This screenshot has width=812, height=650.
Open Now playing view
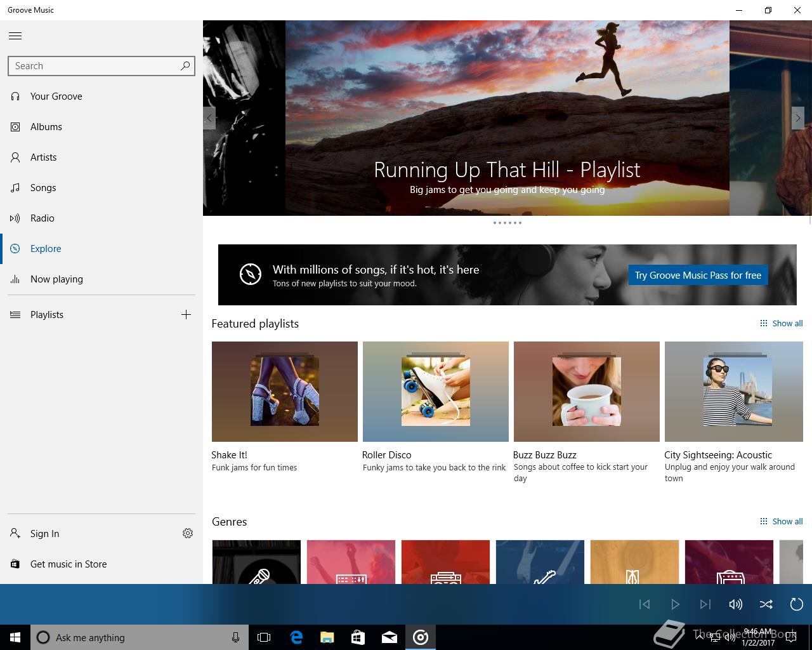(101, 279)
